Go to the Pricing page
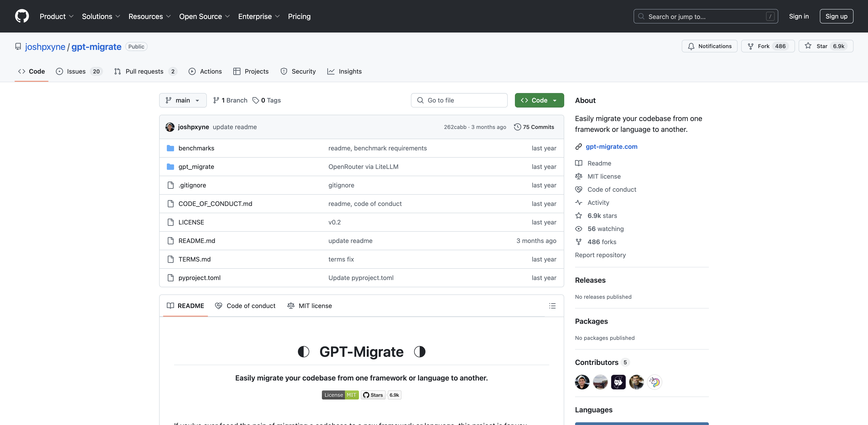The width and height of the screenshot is (868, 425). coord(299,16)
